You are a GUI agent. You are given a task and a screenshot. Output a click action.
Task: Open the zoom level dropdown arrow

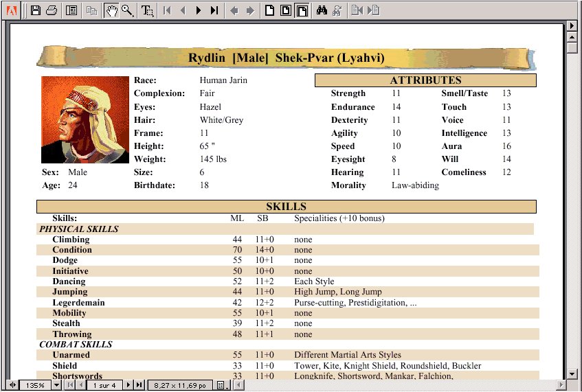point(57,385)
